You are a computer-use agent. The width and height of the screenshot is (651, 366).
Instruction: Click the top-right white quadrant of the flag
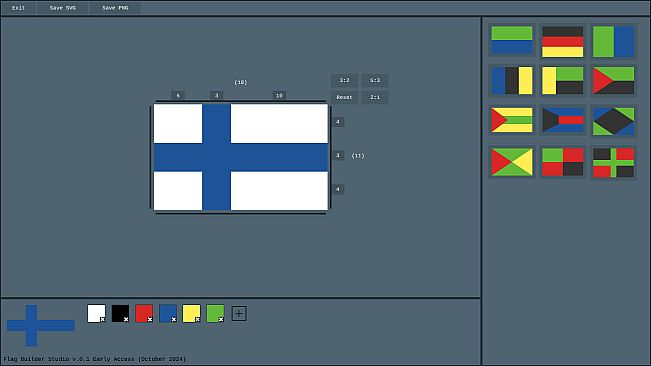coord(279,124)
